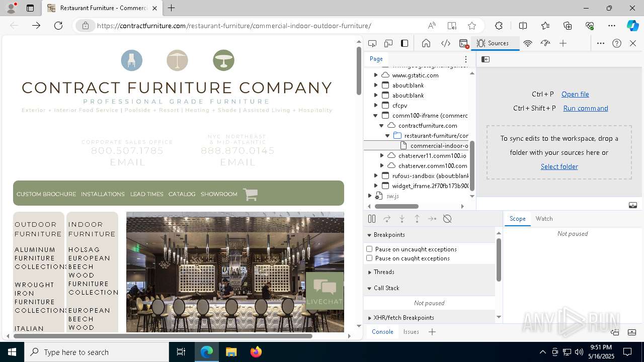This screenshot has height=362, width=644.
Task: Open File Explorer from taskbar
Action: tap(231, 352)
